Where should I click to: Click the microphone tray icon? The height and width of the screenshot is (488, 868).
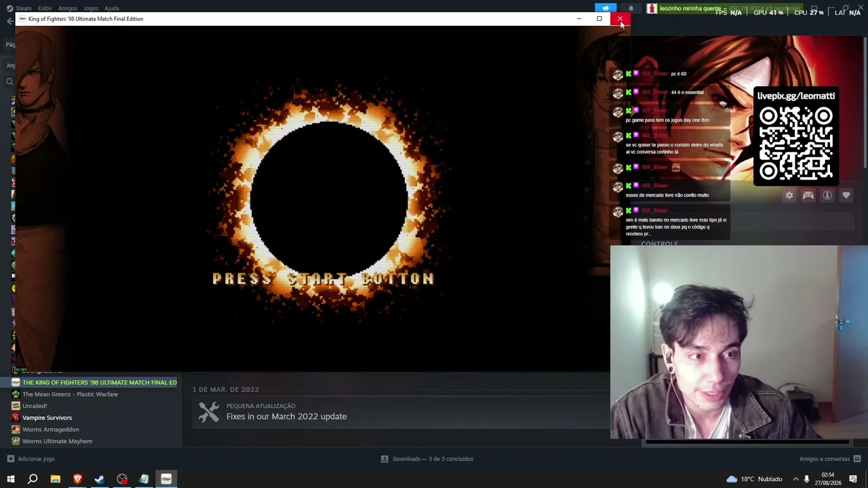pyautogui.click(x=806, y=479)
